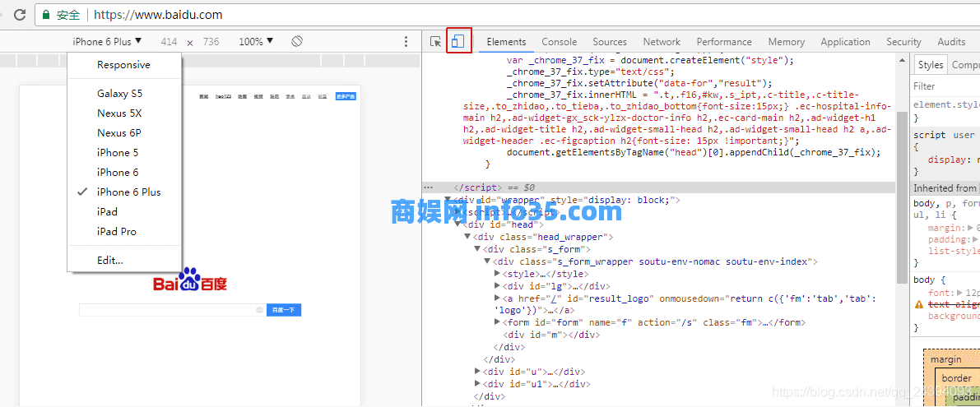Click the scroll-up arrow of Elements panel
The height and width of the screenshot is (407, 980).
coord(901,60)
